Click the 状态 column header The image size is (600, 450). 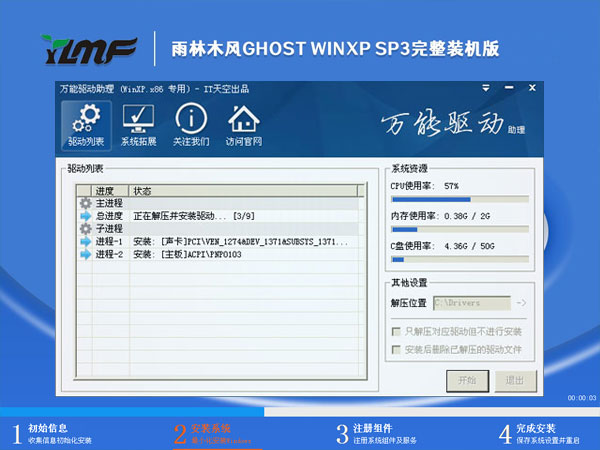(243, 191)
